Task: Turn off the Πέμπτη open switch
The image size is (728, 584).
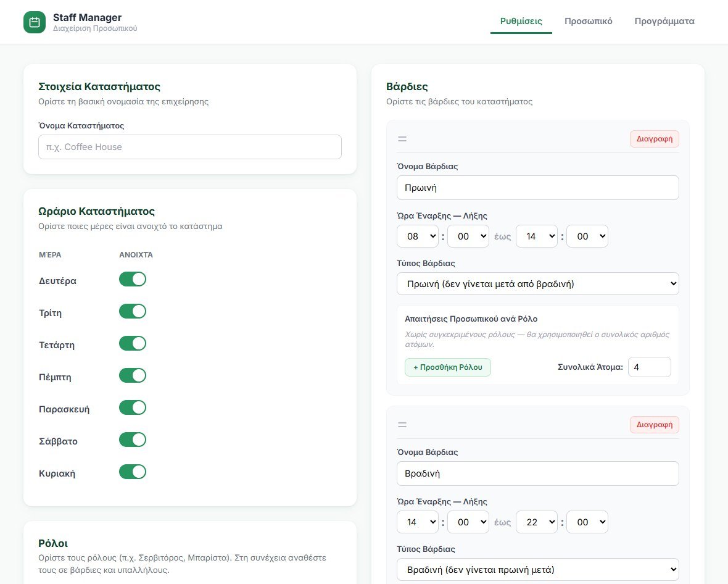Action: pyautogui.click(x=132, y=375)
